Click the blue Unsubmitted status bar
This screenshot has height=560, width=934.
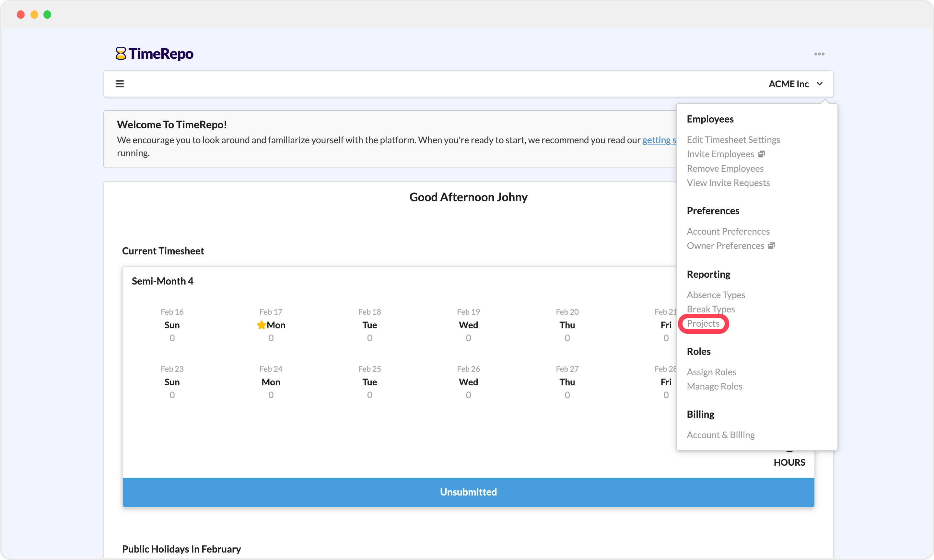coord(468,492)
